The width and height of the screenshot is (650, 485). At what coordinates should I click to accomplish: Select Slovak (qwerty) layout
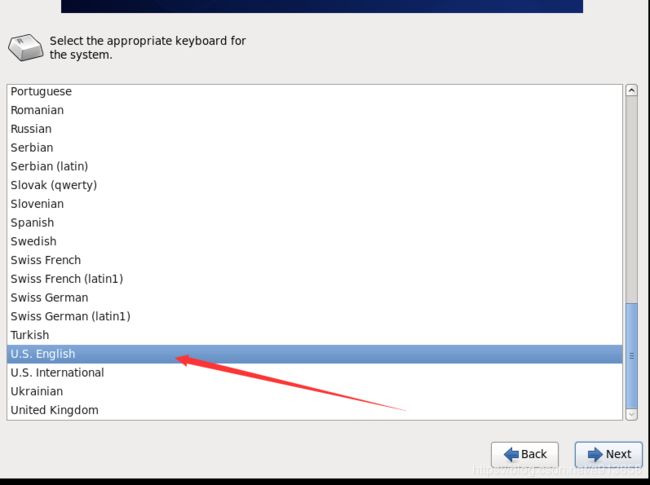[x=315, y=185]
